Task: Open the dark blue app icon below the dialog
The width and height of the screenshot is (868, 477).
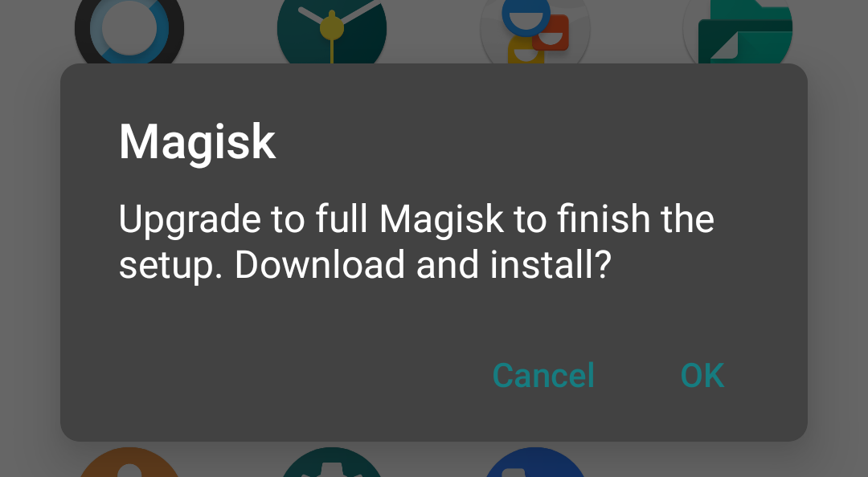Action: [534, 462]
